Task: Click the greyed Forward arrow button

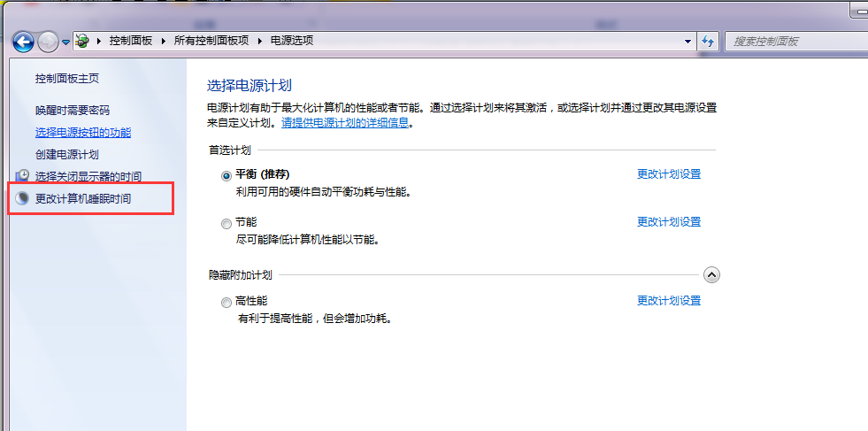Action: coord(48,42)
